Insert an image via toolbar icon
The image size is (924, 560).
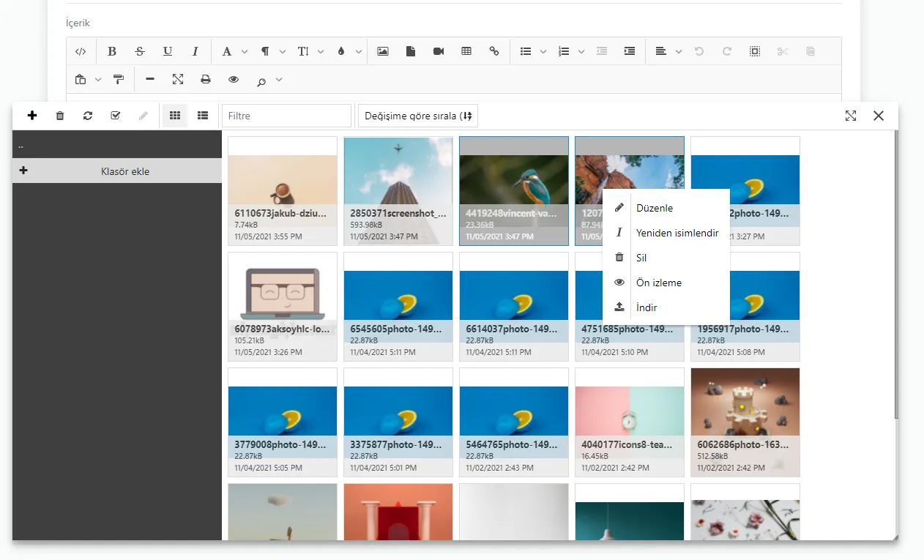(x=383, y=51)
